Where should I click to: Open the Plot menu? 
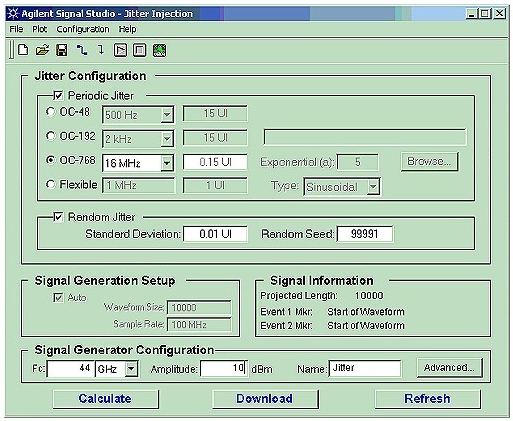tap(40, 29)
